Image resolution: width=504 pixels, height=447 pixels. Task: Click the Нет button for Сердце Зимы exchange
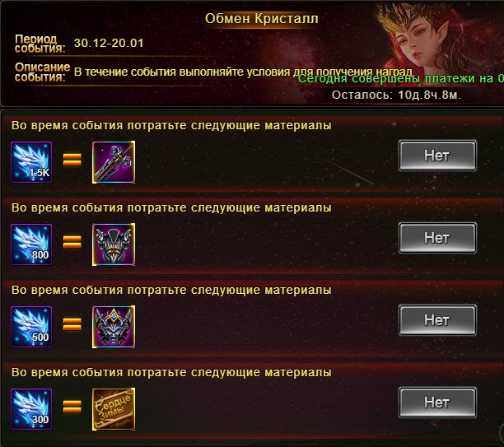point(437,403)
